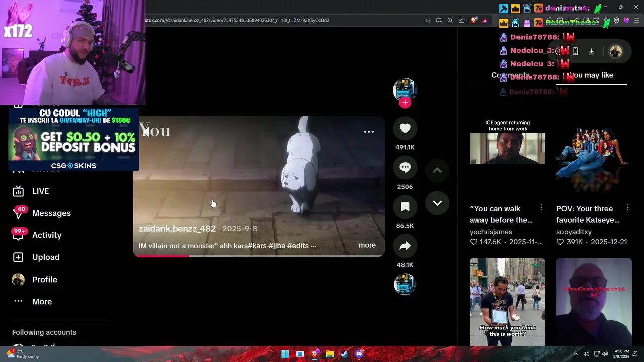The height and width of the screenshot is (362, 644).
Task: Open the Windows Start menu
Action: click(x=285, y=354)
